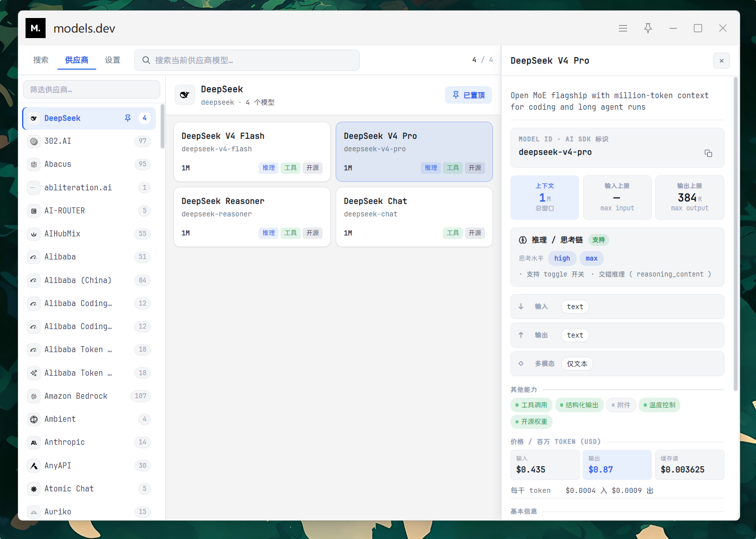Switch to the 供应商 tab
This screenshot has height=539, width=756.
tap(77, 60)
